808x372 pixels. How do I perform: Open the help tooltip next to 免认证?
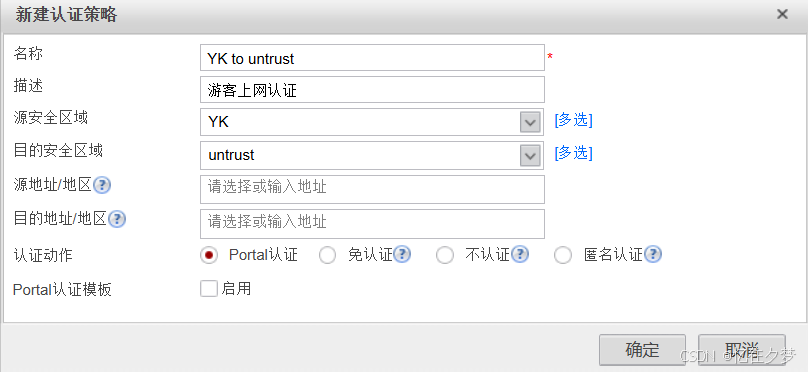[402, 254]
